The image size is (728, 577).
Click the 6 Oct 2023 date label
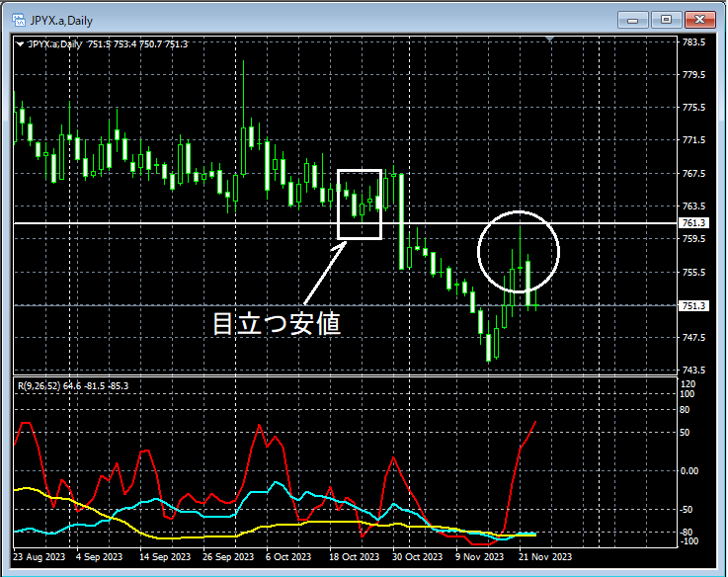(287, 556)
